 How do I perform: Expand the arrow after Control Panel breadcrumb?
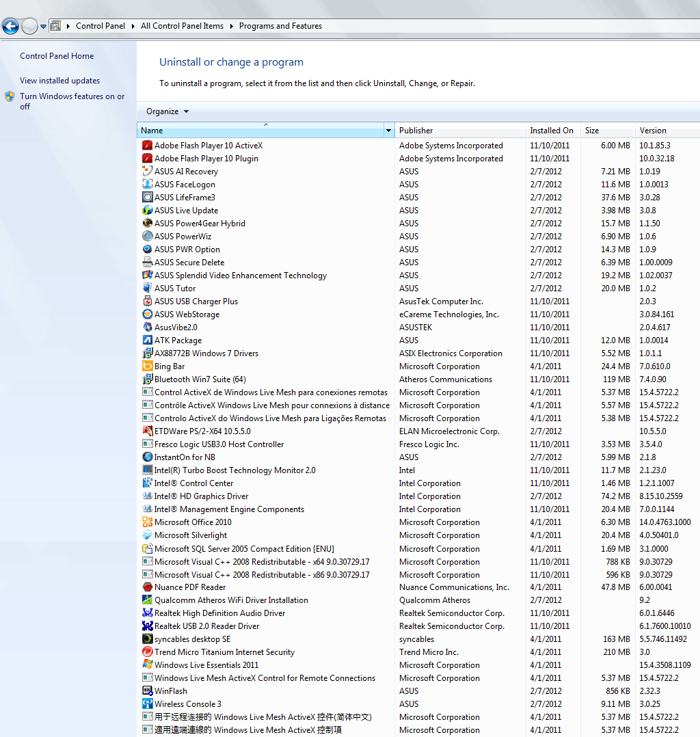point(133,26)
